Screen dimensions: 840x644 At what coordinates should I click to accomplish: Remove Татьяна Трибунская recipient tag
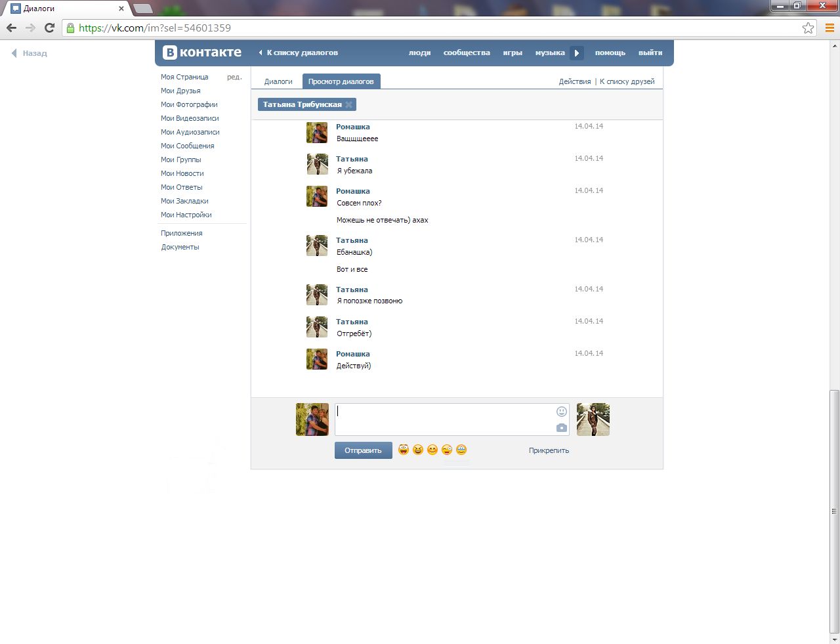tap(349, 104)
